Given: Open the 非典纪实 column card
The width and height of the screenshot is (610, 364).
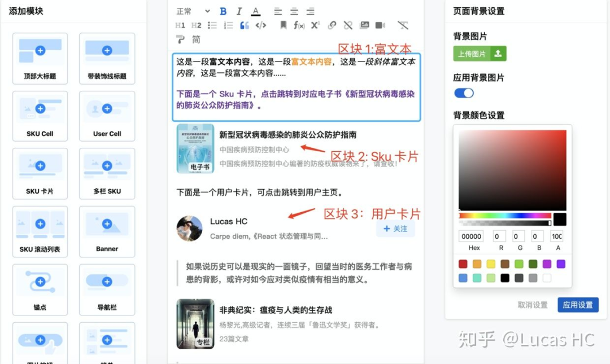Looking at the screenshot, I should [297, 324].
